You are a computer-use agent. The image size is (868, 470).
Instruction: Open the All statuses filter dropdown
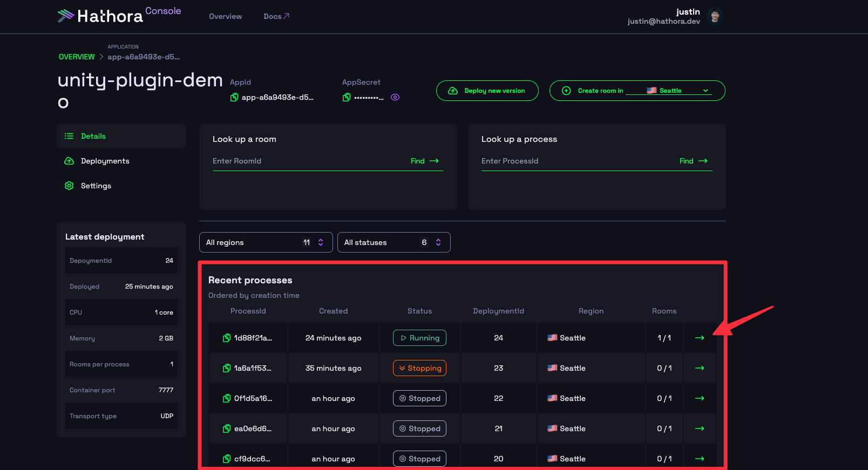pos(394,242)
